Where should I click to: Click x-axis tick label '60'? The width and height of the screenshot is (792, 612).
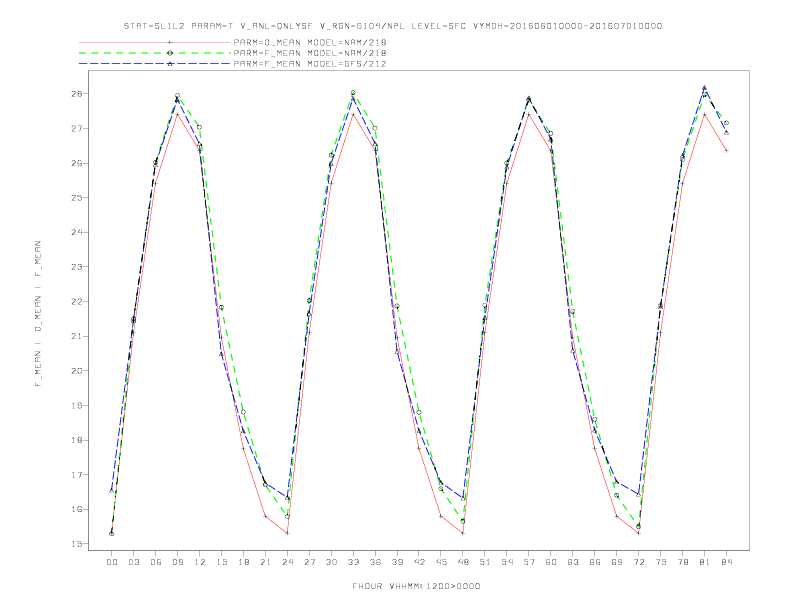[x=551, y=562]
